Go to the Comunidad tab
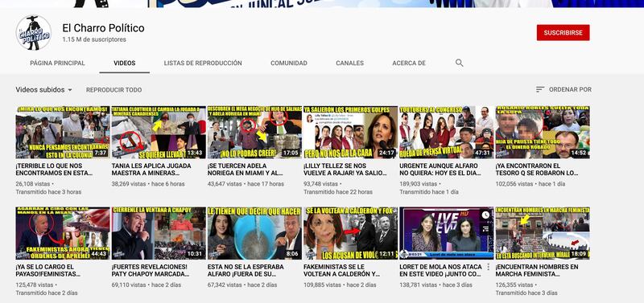Viewport: 644px width, 303px height. click(x=289, y=63)
